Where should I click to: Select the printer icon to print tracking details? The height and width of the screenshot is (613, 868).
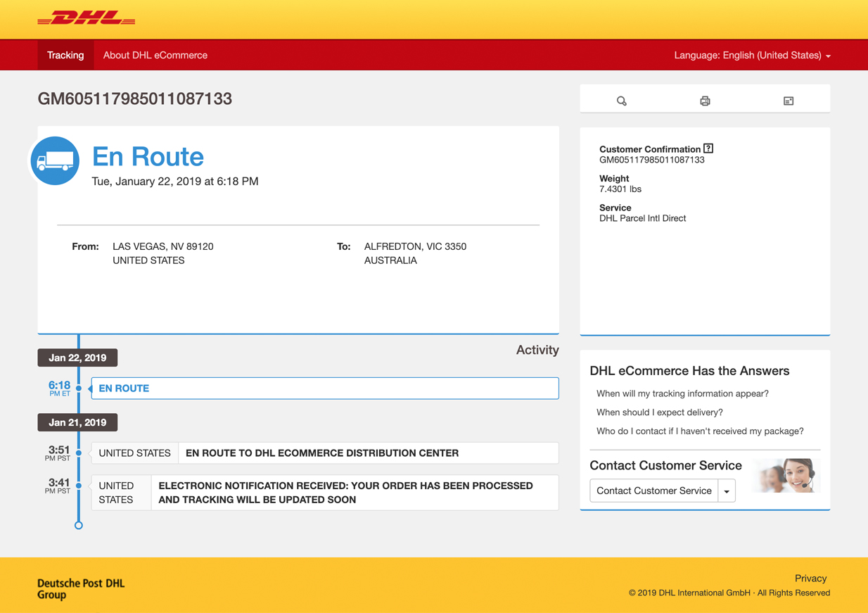(705, 101)
